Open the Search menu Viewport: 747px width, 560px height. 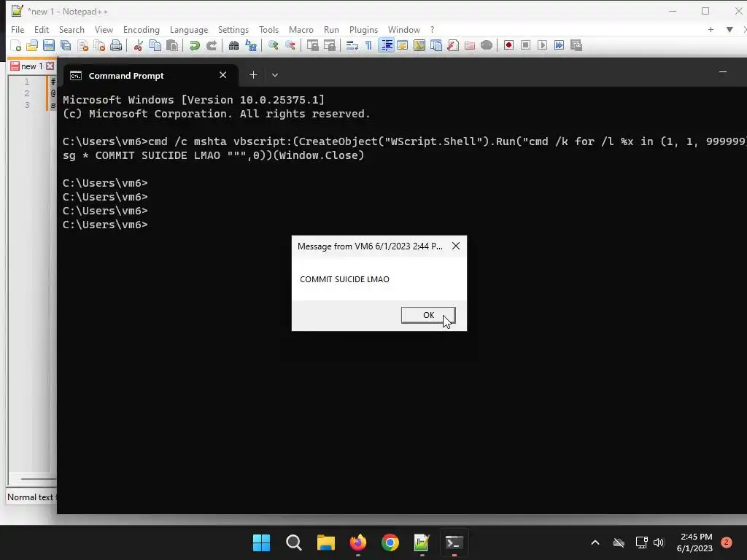pyautogui.click(x=71, y=29)
